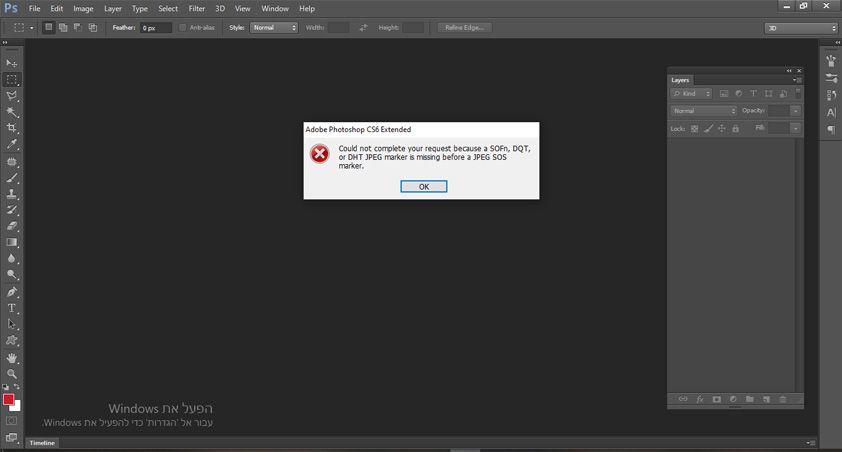Enable Subtract from selection mode
The width and height of the screenshot is (842, 452).
[78, 27]
